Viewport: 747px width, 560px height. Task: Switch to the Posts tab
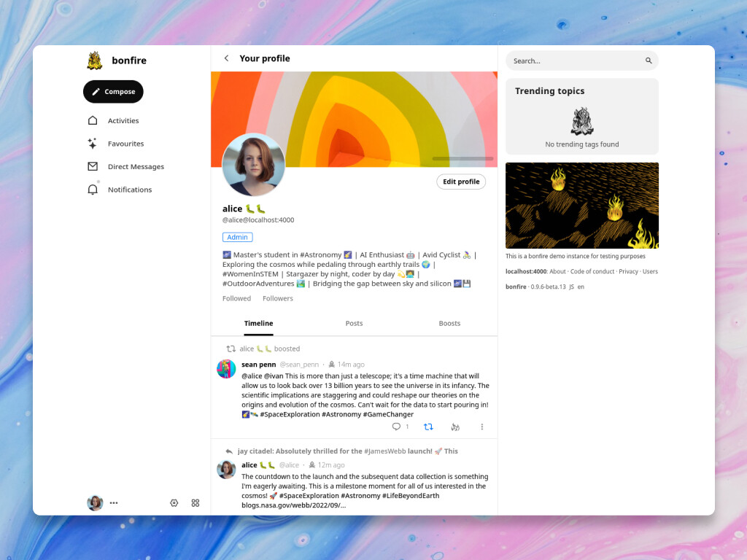[x=354, y=323]
